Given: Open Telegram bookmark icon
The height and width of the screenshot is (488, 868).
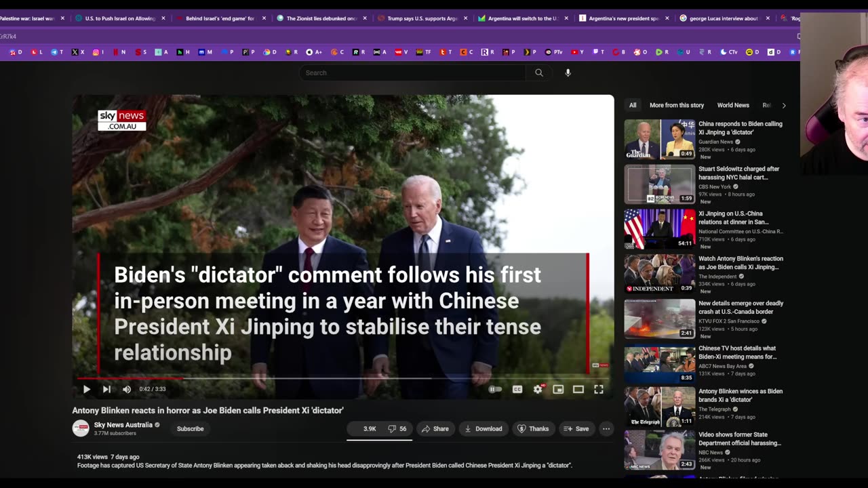Looking at the screenshot, I should pyautogui.click(x=57, y=52).
